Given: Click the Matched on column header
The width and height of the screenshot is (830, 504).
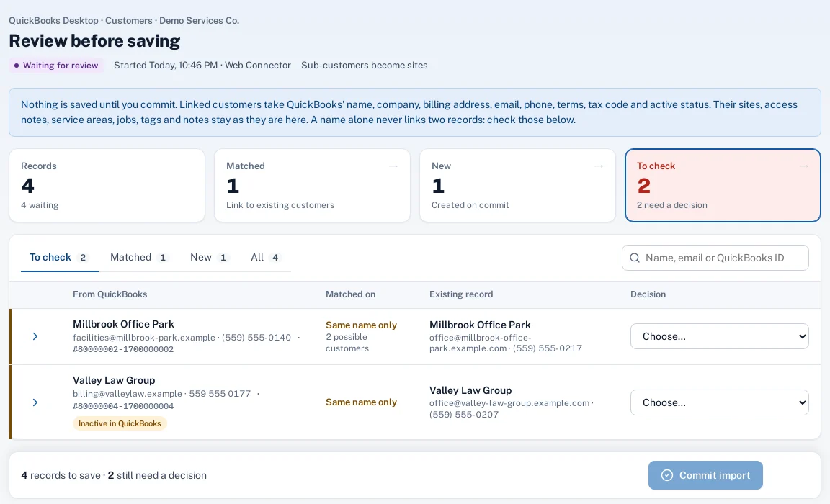Looking at the screenshot, I should [350, 294].
